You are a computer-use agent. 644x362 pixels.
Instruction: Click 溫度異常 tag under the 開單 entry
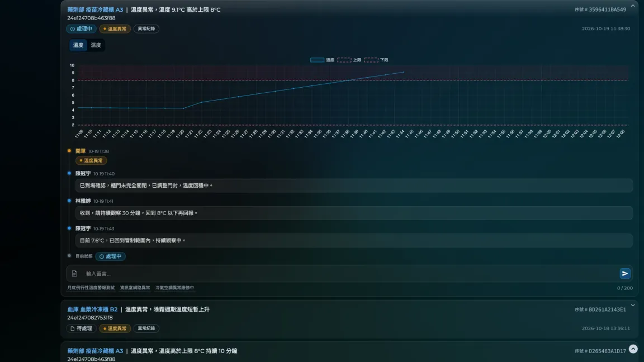91,160
